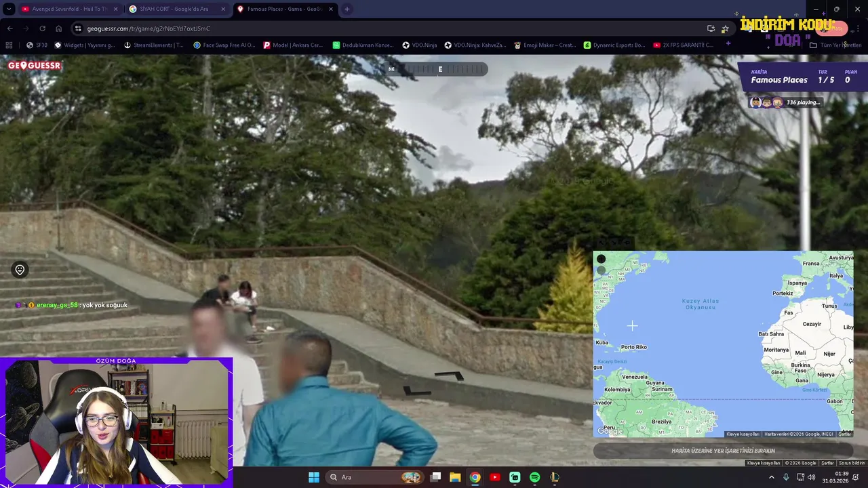The width and height of the screenshot is (868, 488).
Task: Click the lower gray map size button
Action: (601, 270)
